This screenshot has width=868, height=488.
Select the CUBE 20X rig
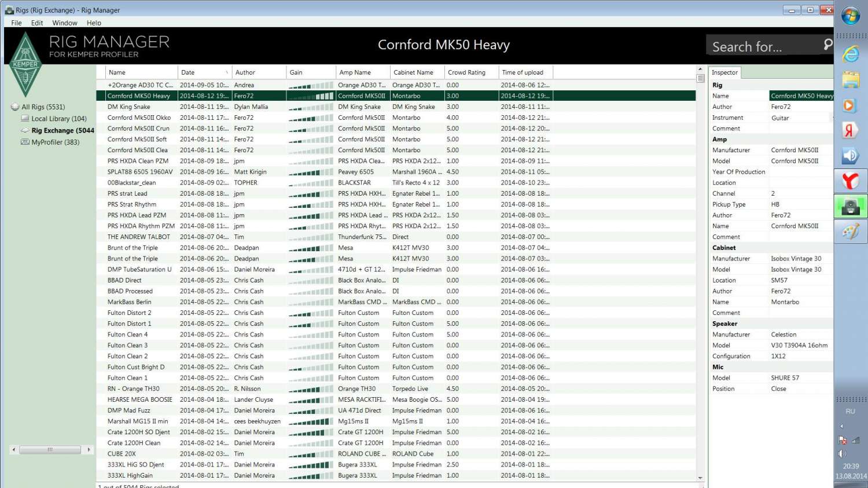[x=396, y=454]
